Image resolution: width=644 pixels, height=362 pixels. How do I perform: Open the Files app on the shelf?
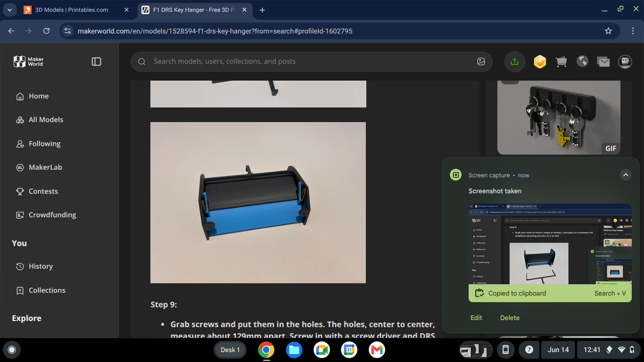tap(294, 350)
